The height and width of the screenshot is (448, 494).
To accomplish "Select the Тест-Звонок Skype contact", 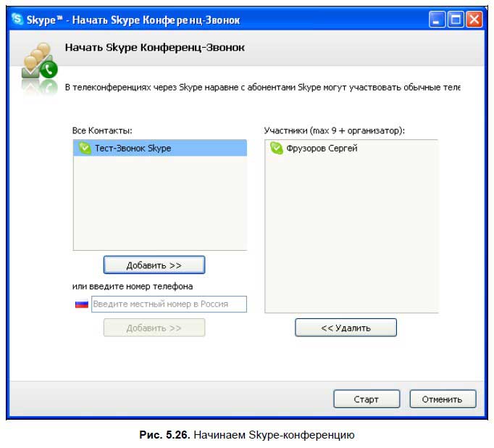I will pyautogui.click(x=133, y=148).
